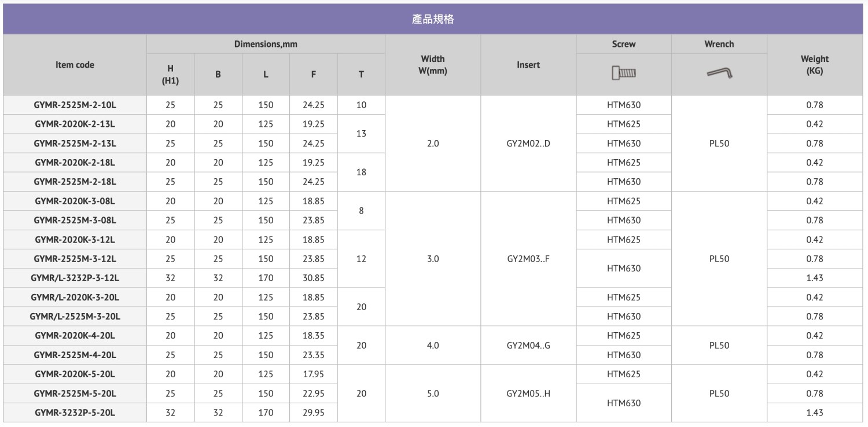Select item GYMR-2020K-5-20L
The width and height of the screenshot is (868, 427).
[x=75, y=374]
